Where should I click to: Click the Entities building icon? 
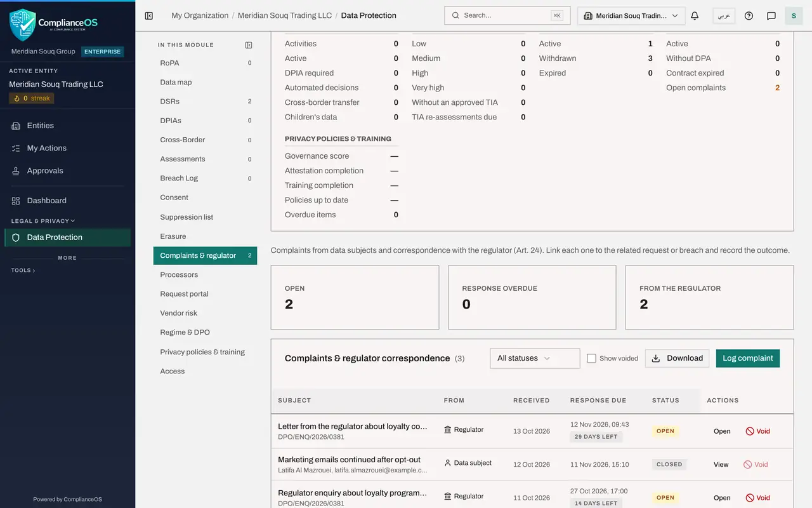16,126
